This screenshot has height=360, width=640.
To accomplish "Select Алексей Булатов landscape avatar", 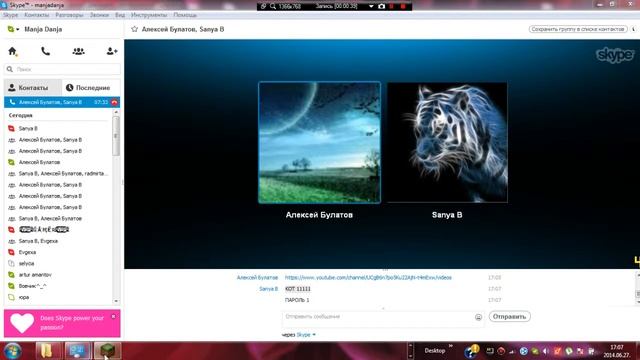I will click(320, 142).
